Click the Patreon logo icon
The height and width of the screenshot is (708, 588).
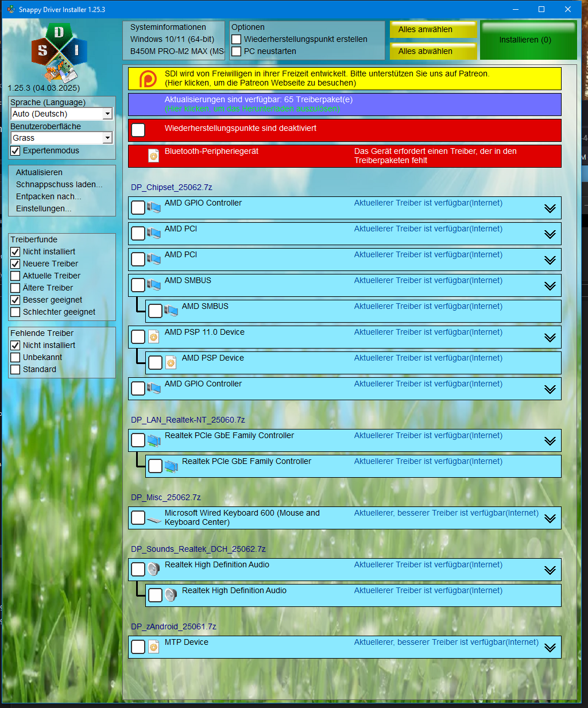148,79
